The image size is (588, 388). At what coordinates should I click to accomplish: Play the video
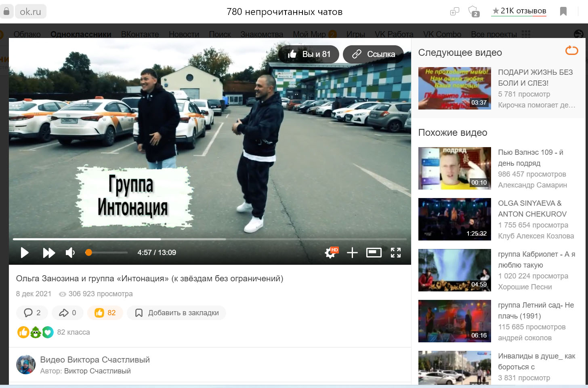(25, 253)
